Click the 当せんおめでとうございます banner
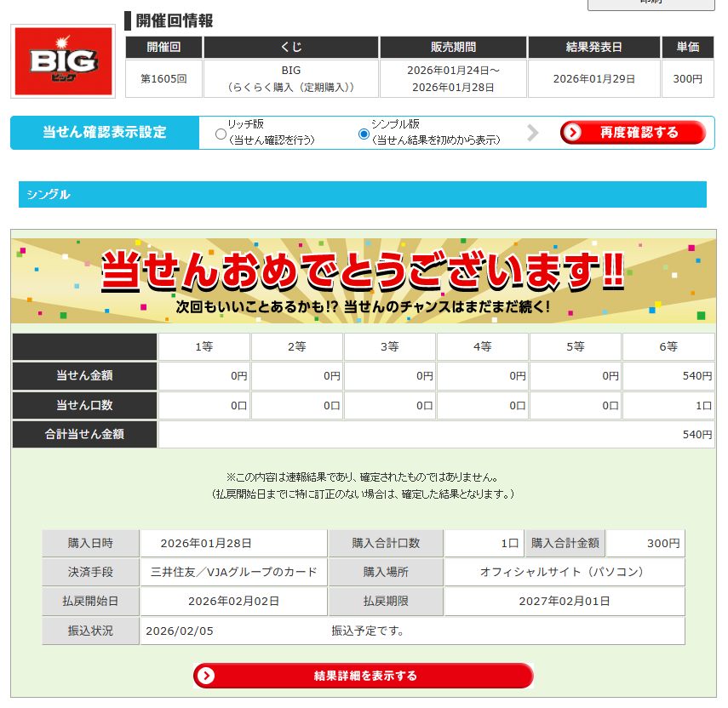The width and height of the screenshot is (728, 708). pyautogui.click(x=364, y=281)
